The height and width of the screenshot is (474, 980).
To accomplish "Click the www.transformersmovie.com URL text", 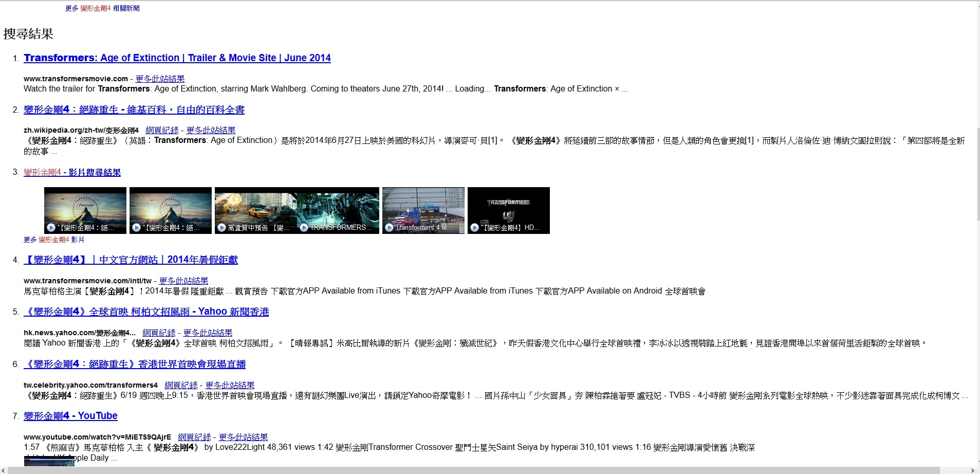I will tap(76, 79).
